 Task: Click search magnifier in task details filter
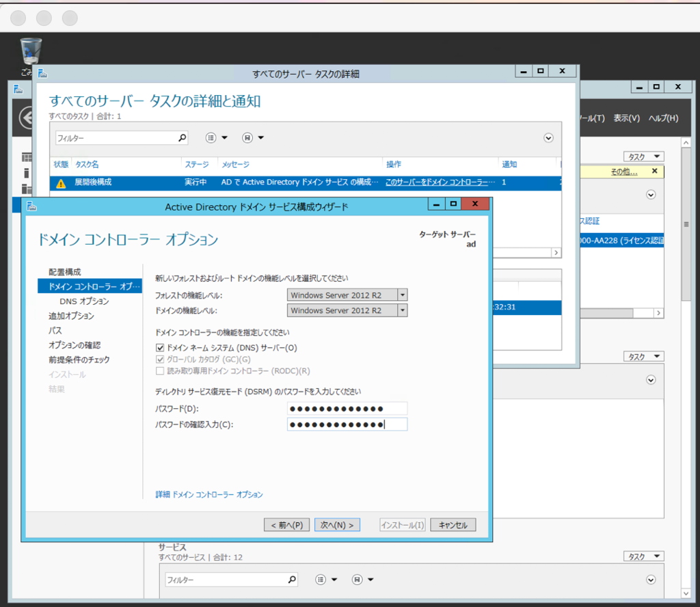[182, 138]
